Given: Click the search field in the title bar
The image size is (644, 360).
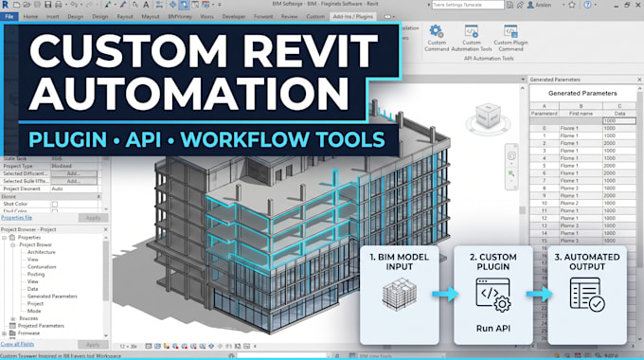Looking at the screenshot, I should pyautogui.click(x=468, y=5).
